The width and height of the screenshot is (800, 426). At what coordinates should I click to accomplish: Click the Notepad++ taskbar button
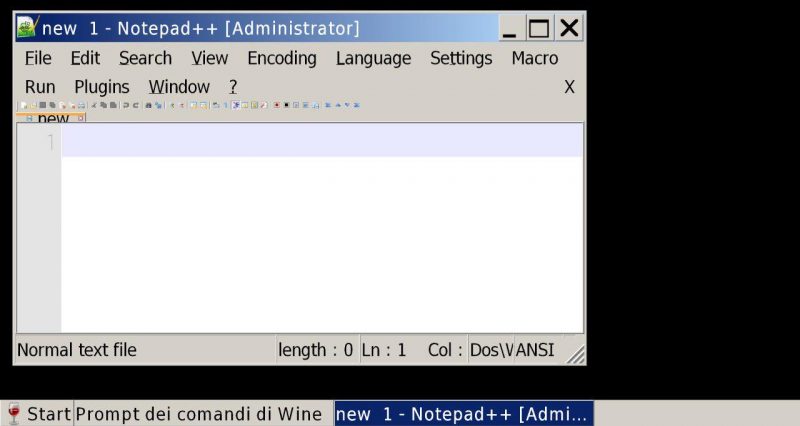(463, 413)
